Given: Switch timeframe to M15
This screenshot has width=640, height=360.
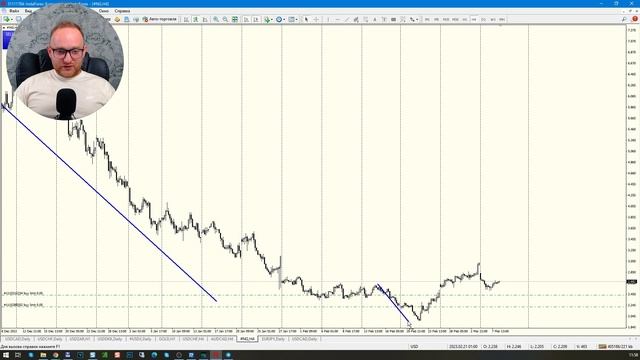Looking at the screenshot, I should tap(446, 19).
